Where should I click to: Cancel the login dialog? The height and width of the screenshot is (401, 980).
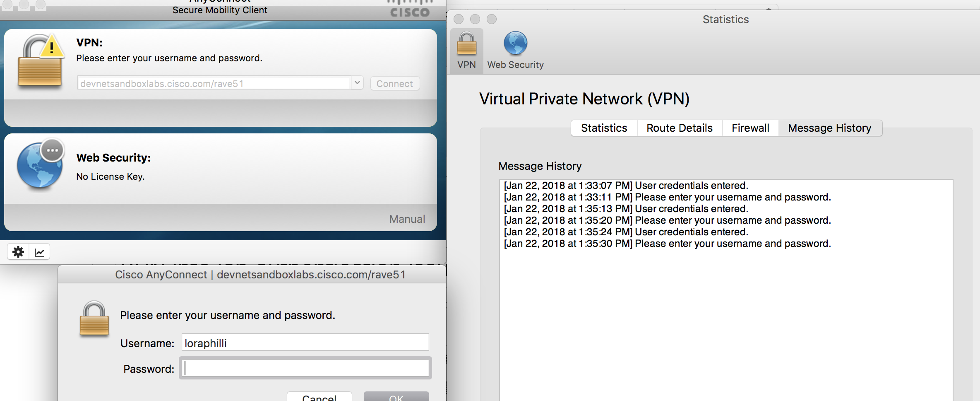click(x=319, y=396)
